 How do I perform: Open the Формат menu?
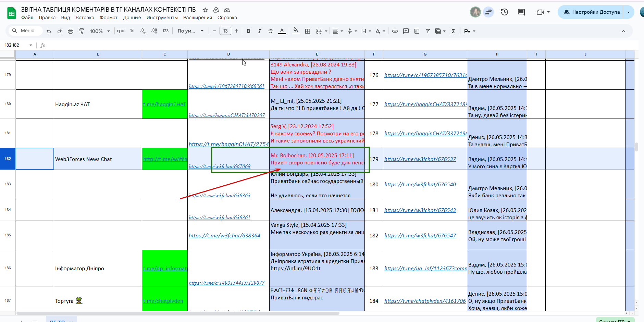tap(109, 17)
